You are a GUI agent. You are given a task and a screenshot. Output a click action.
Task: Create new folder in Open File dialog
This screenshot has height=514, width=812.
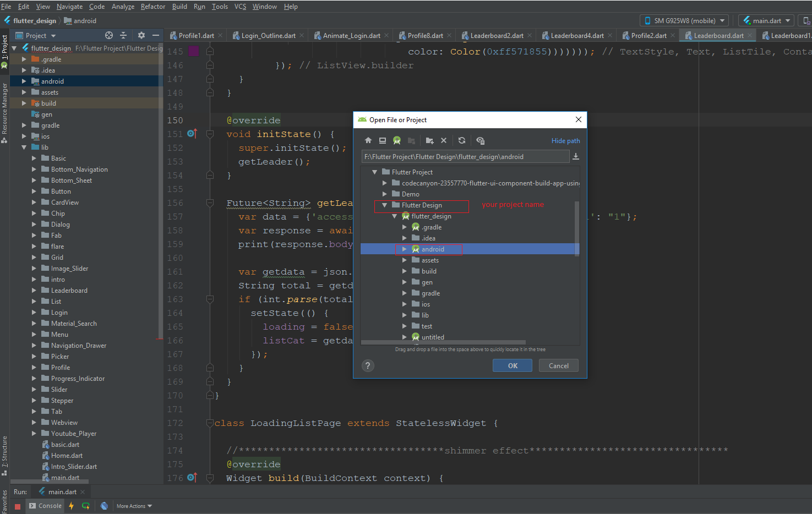point(430,140)
